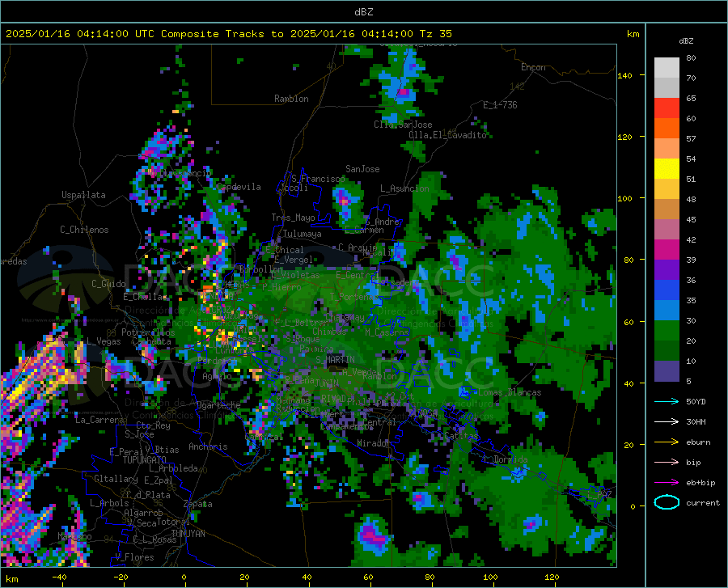Click the 'TUPUNGATO' map label
Screen dimensions: 728x588
pyautogui.click(x=145, y=460)
